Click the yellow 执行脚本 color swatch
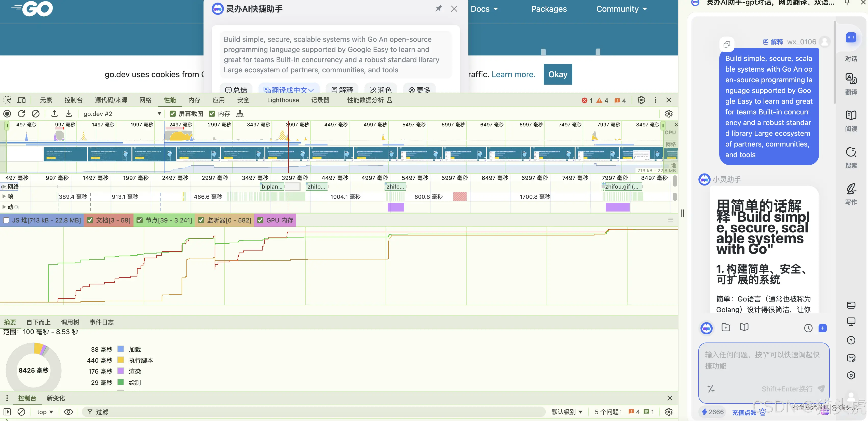This screenshot has width=868, height=421. click(121, 360)
